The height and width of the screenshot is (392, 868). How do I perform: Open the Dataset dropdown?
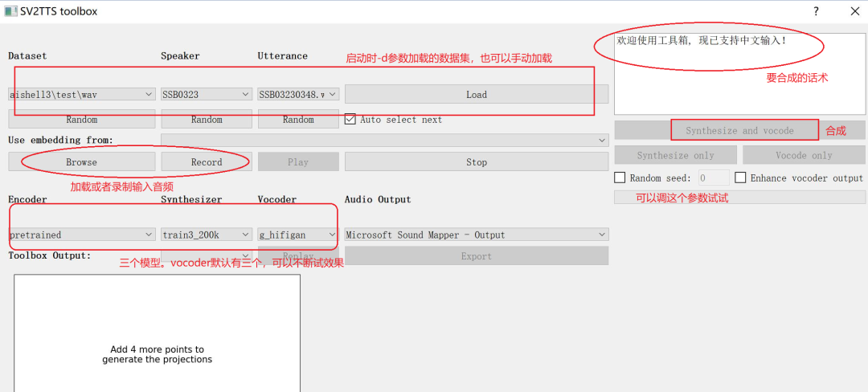81,94
